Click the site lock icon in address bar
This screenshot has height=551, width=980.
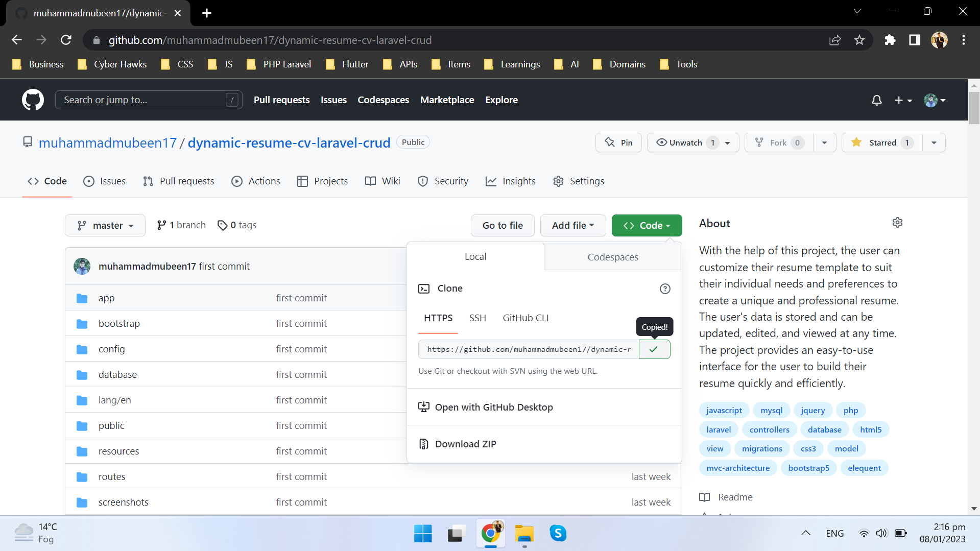pyautogui.click(x=96, y=40)
